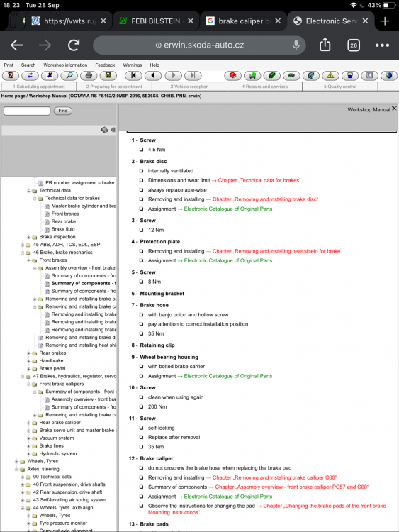Click the yellow warning triangle icon
The width and height of the screenshot is (399, 532).
[x=330, y=75]
